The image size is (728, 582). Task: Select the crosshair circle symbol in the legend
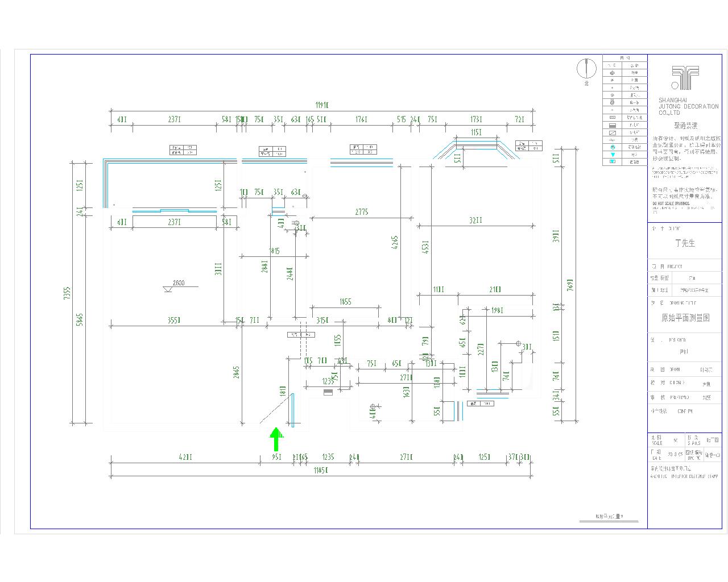pos(613,73)
